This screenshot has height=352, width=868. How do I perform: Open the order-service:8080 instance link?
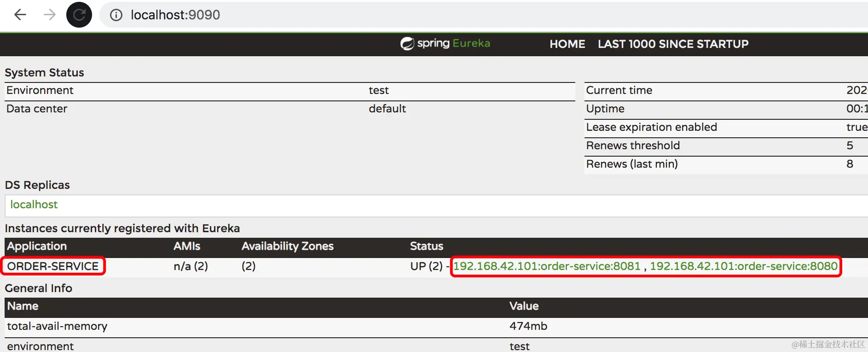(x=743, y=266)
